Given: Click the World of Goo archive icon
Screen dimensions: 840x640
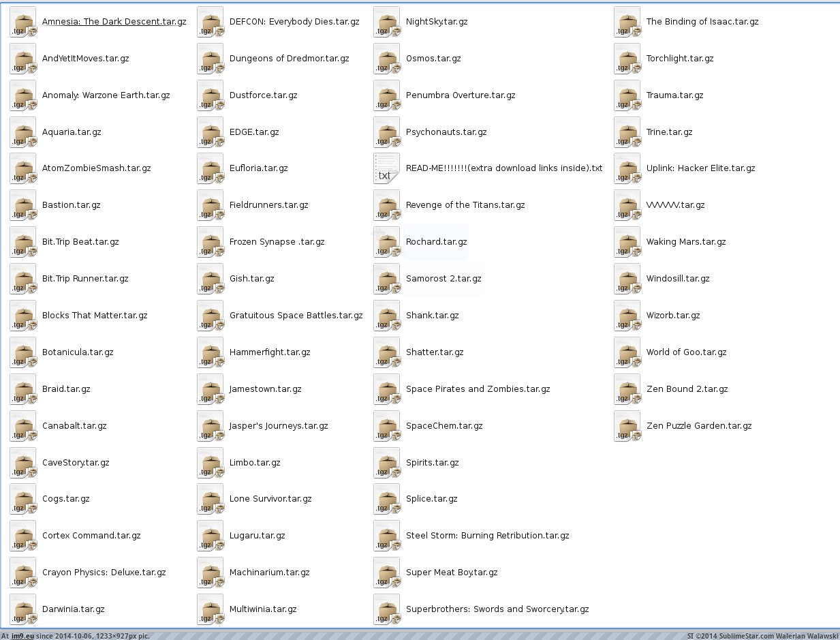Looking at the screenshot, I should click(627, 352).
